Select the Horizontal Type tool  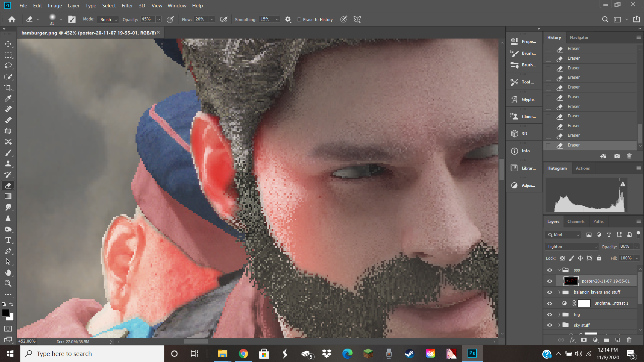(x=8, y=240)
